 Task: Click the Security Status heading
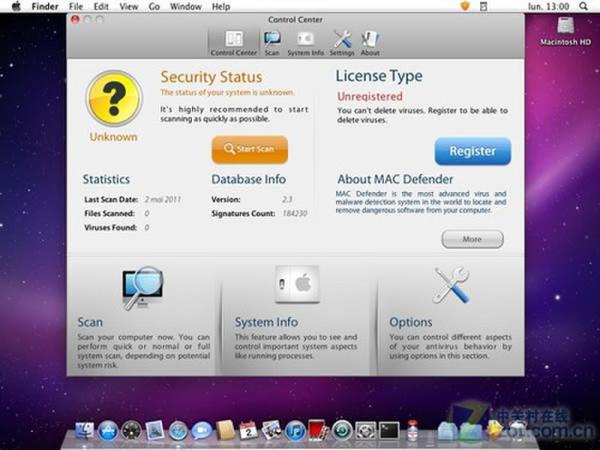click(211, 77)
